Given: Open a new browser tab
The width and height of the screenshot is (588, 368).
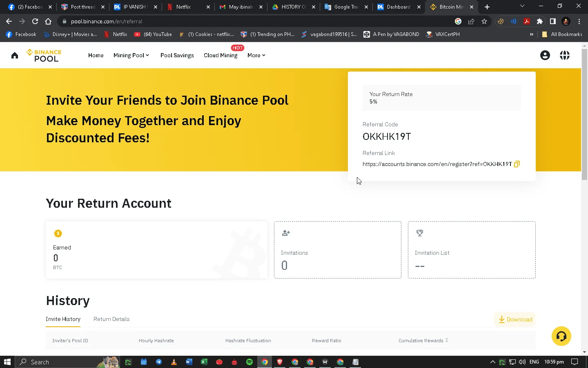Looking at the screenshot, I should pos(487,7).
